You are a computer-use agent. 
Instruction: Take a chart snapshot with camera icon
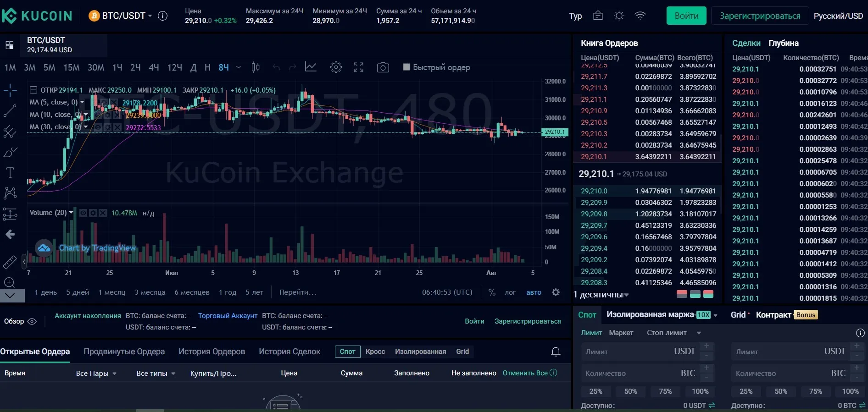[383, 67]
